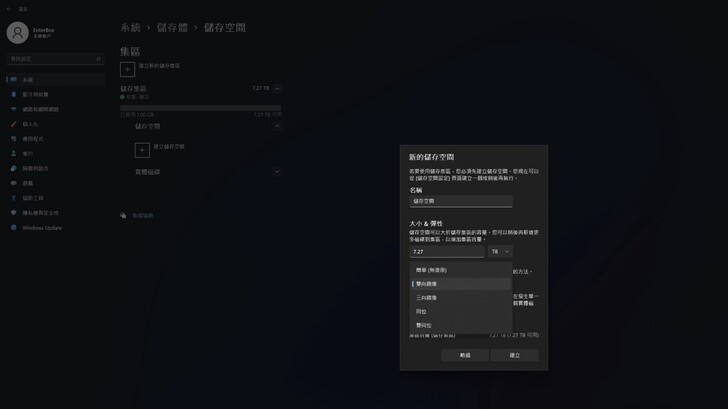The height and width of the screenshot is (409, 728).
Task: Click the 名稱 name field in dialog
Action: coord(461,201)
